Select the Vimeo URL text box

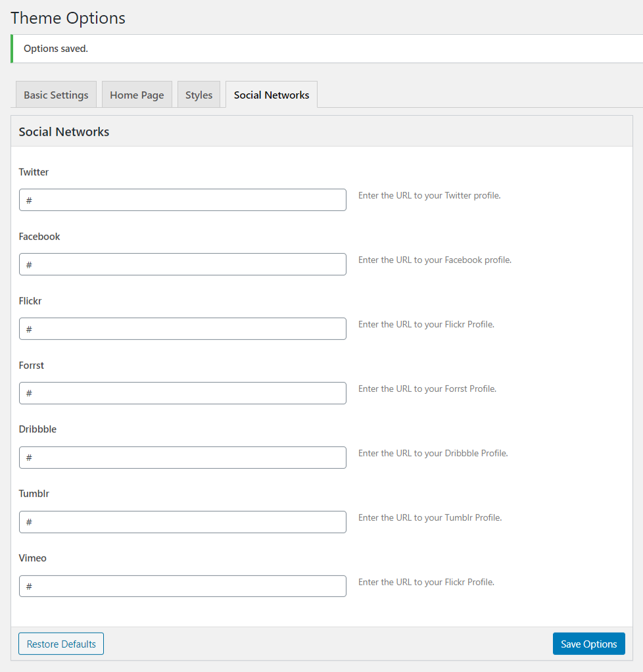(x=183, y=587)
